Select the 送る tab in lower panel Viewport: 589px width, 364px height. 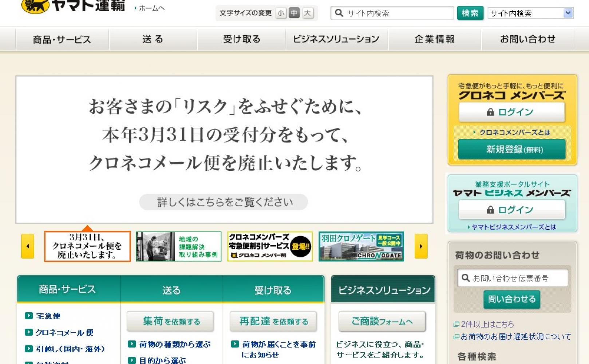[171, 290]
